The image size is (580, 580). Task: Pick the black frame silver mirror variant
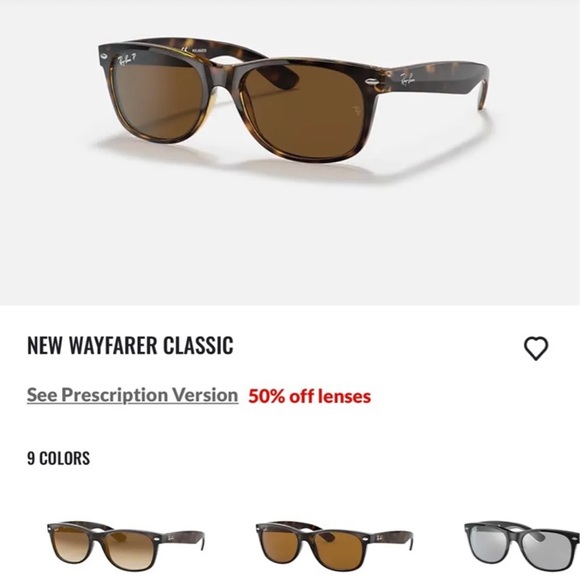(522, 545)
